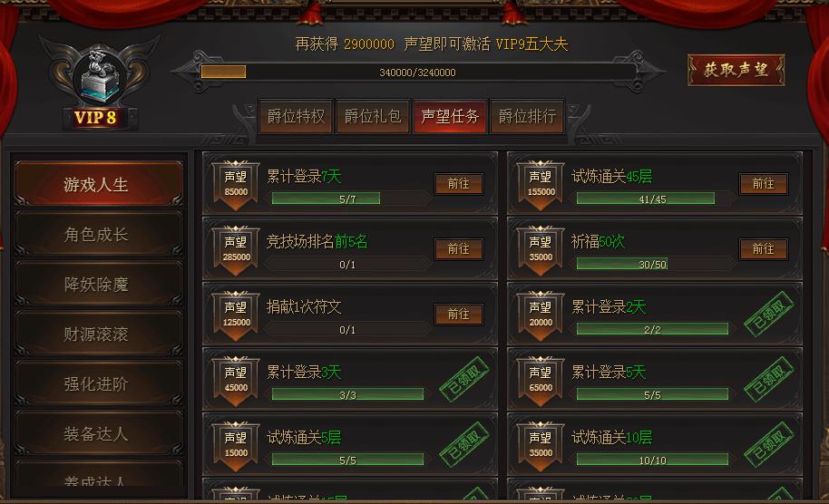Select 角色成长 category in sidebar
Image resolution: width=829 pixels, height=504 pixels.
click(98, 234)
